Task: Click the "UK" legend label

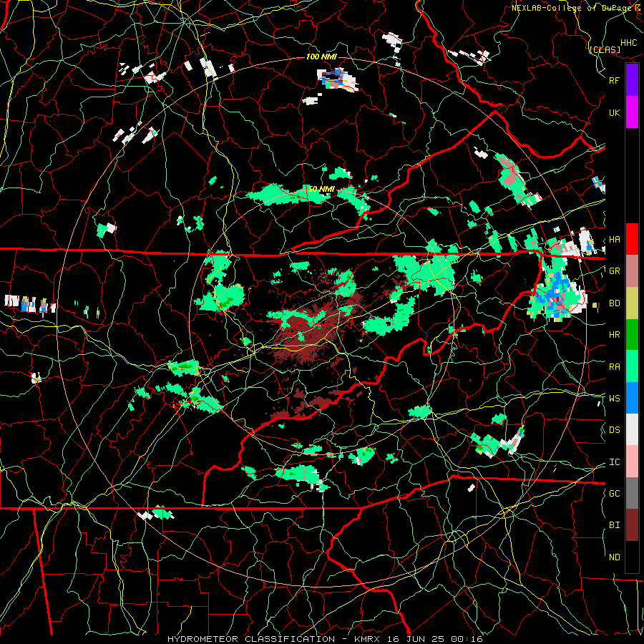Action: [x=614, y=112]
